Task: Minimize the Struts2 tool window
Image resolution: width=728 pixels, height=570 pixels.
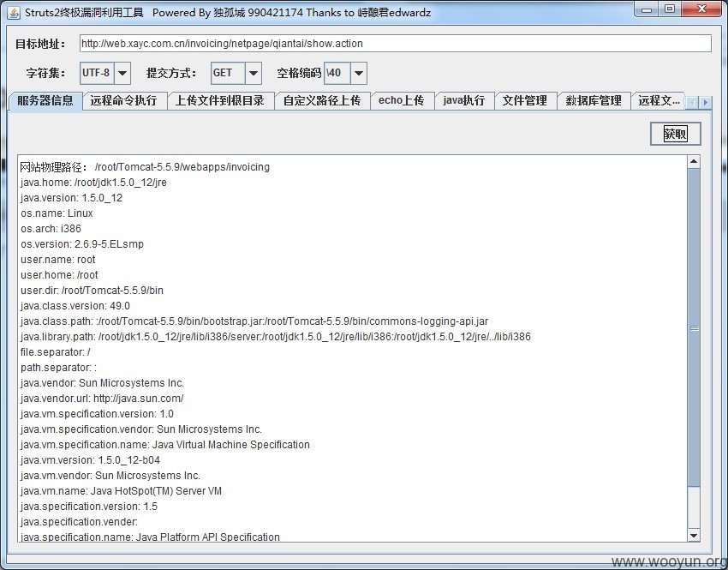Action: (647, 9)
